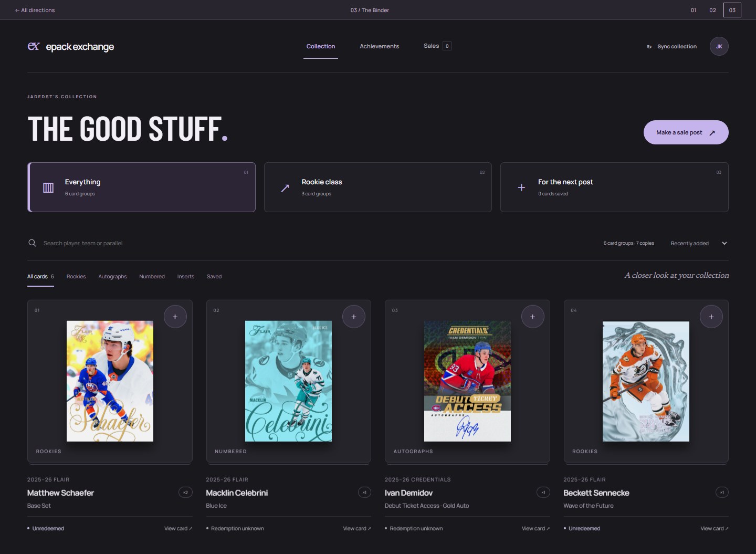Select direction 03 at top right
756x554 pixels.
click(732, 10)
